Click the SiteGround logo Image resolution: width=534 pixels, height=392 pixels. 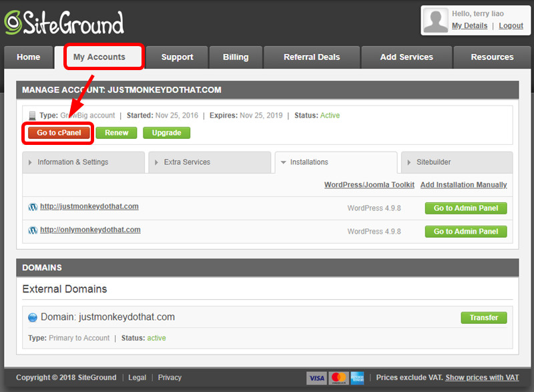(x=64, y=23)
